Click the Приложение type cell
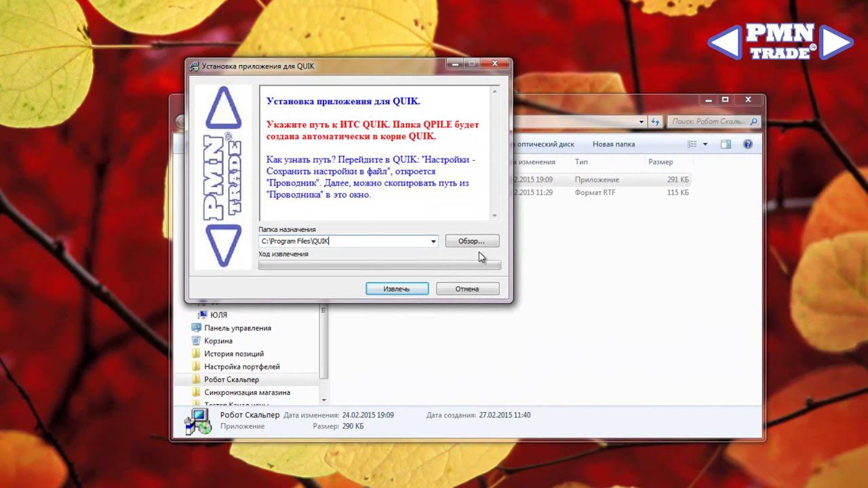868x488 pixels. (597, 180)
